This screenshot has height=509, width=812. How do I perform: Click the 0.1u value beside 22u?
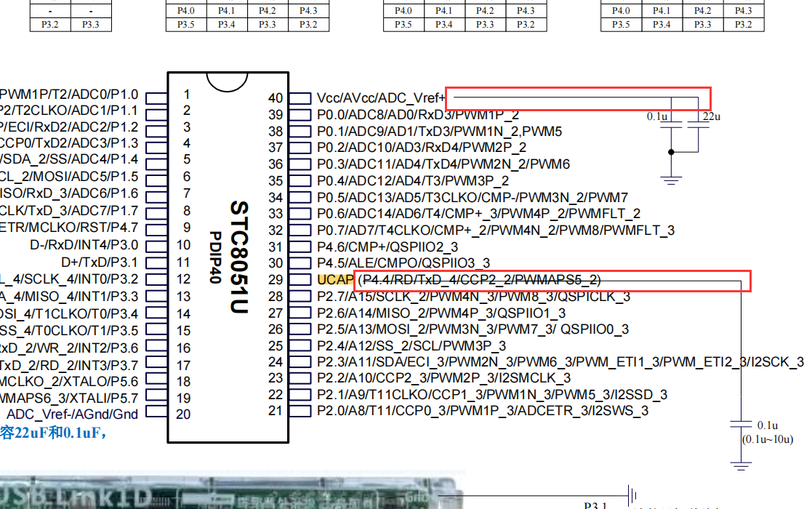[656, 116]
